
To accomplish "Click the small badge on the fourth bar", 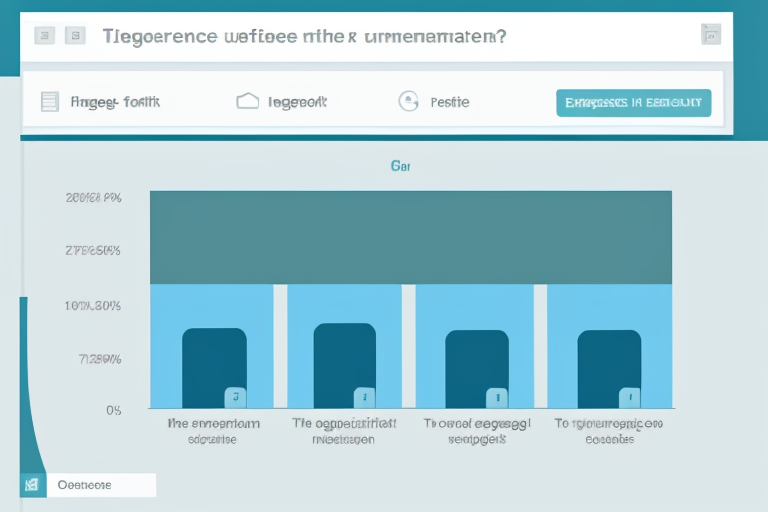I will coord(629,397).
